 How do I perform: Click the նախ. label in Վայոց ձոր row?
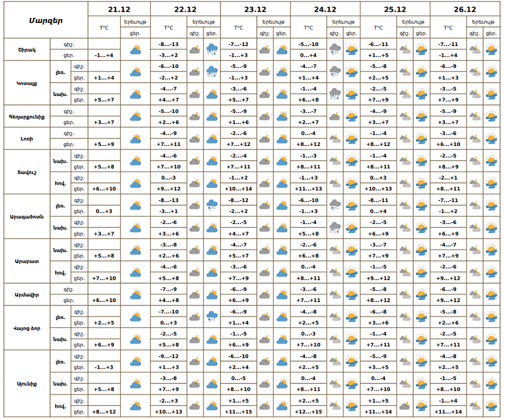coord(61,339)
